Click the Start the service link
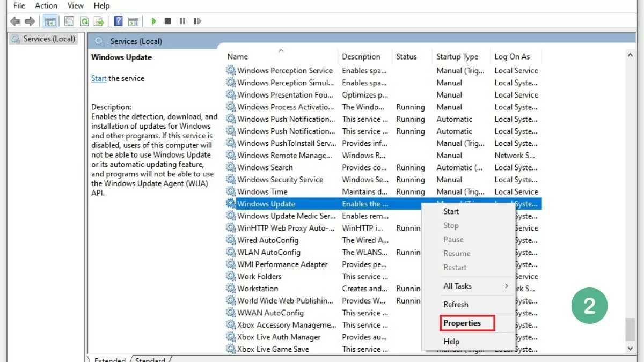 [98, 78]
